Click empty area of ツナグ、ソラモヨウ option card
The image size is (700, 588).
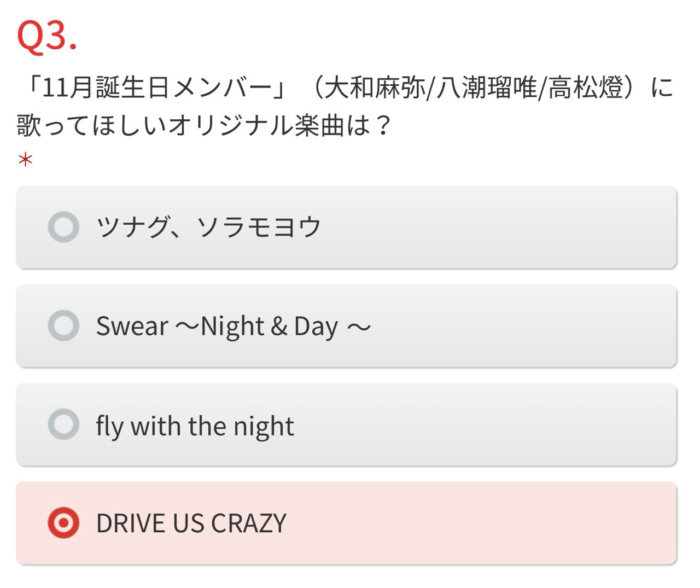tap(492, 227)
